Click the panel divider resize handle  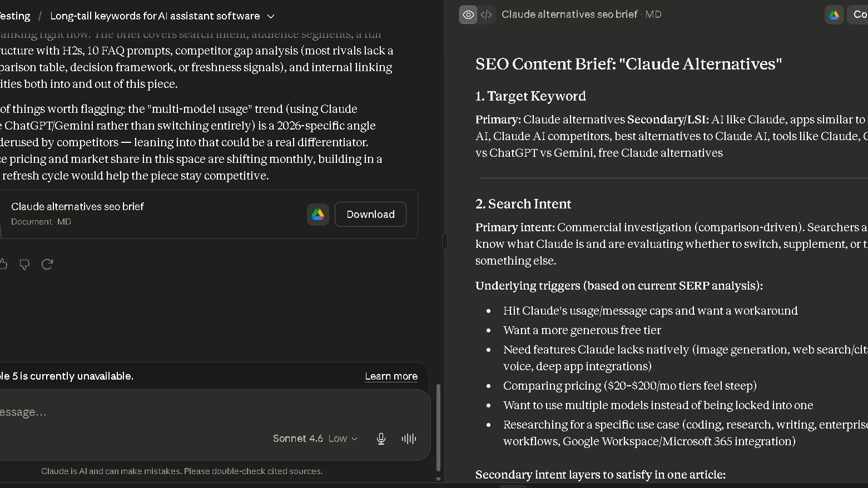point(444,241)
